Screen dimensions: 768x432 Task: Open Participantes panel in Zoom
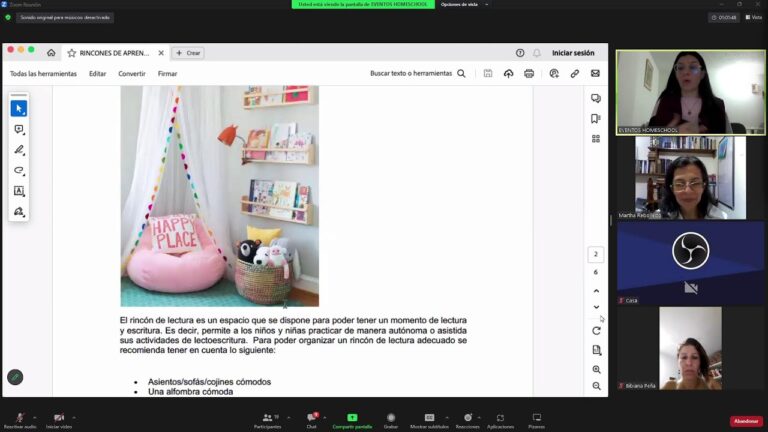click(x=267, y=420)
